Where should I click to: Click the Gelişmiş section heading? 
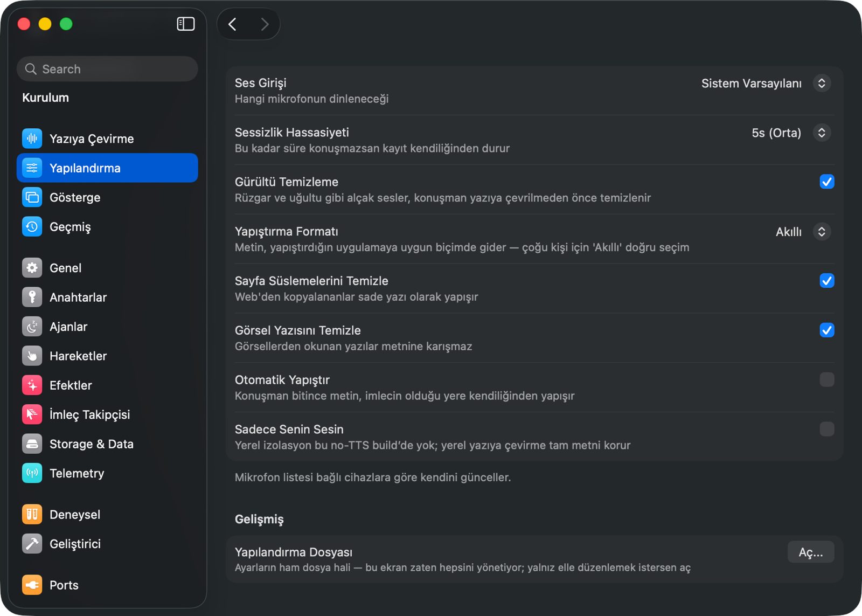point(259,520)
